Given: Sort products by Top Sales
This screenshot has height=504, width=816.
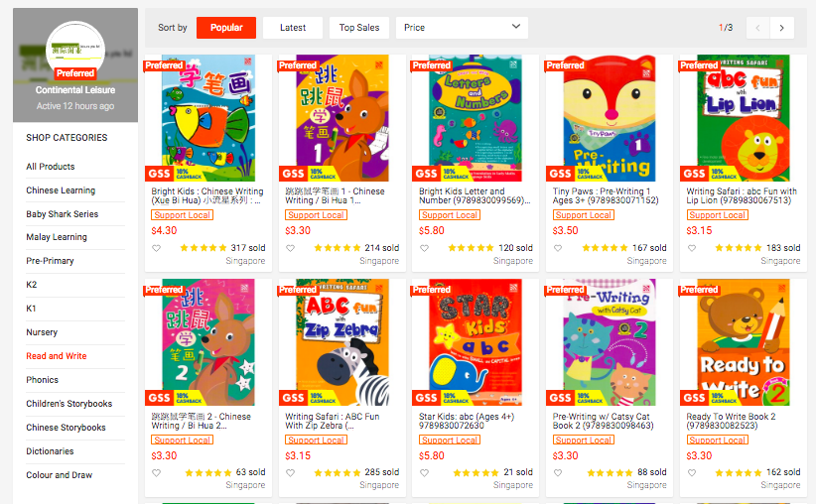Looking at the screenshot, I should click(x=359, y=28).
